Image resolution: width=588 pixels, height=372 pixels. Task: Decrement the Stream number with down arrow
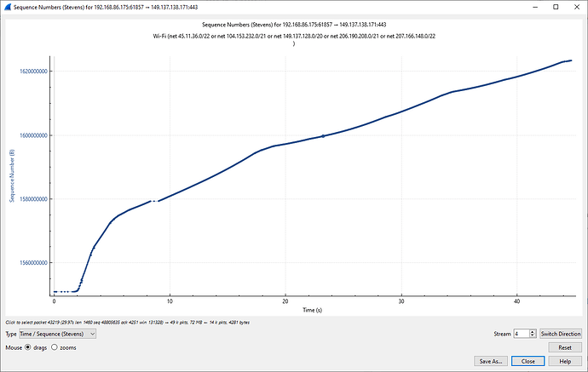click(x=533, y=337)
